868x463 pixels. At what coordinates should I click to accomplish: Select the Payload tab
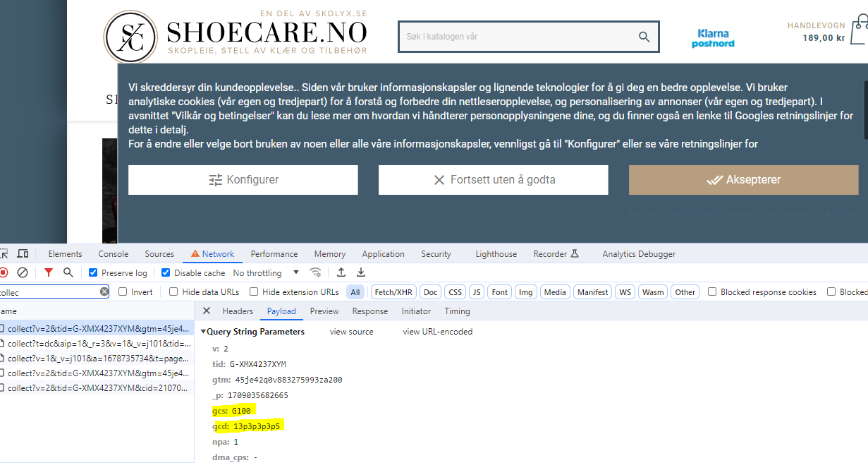pos(281,311)
